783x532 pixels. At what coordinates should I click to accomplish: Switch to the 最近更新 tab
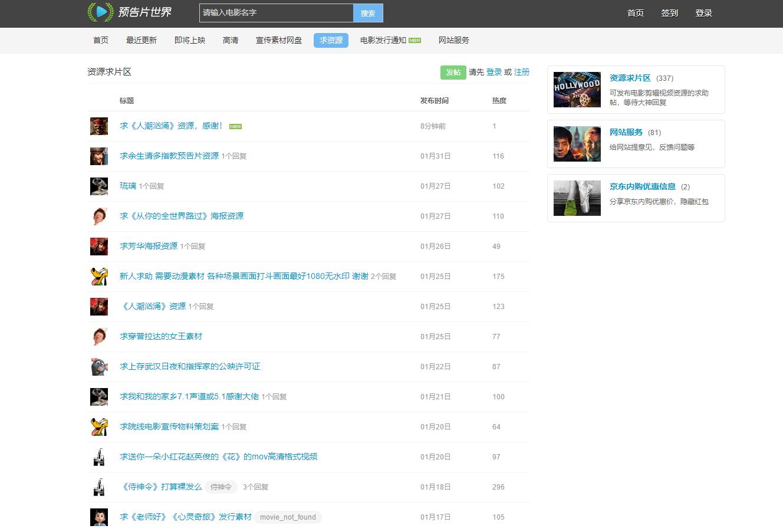click(x=141, y=40)
